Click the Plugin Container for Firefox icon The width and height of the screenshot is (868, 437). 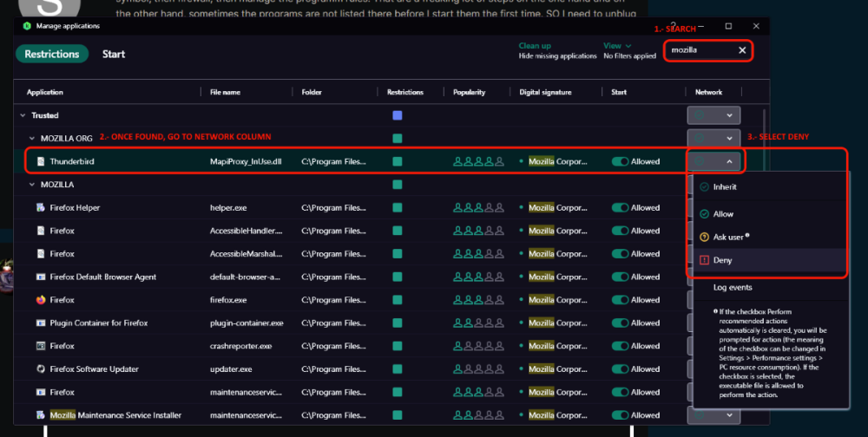[41, 323]
